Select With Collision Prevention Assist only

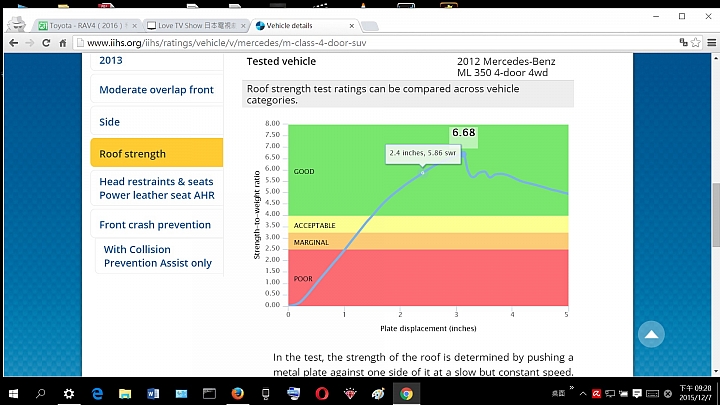[158, 256]
